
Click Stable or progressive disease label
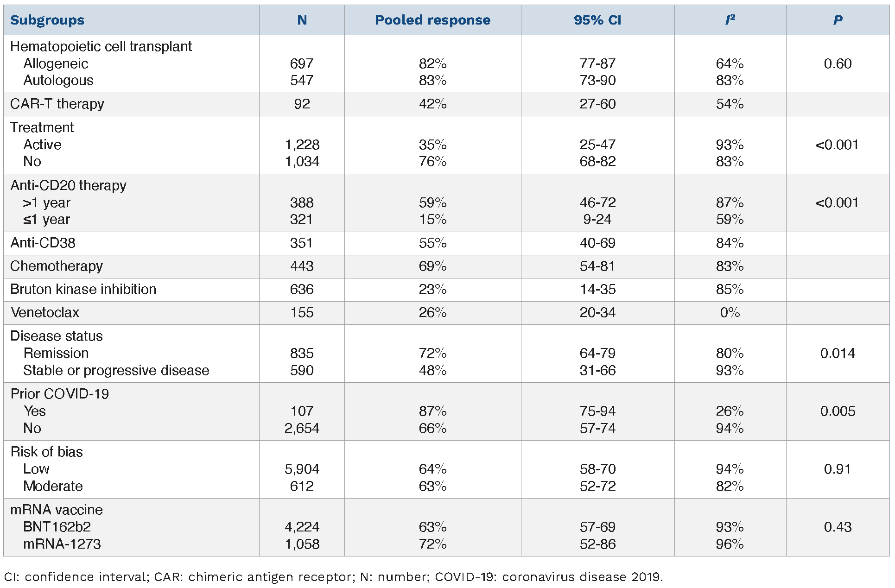coord(116,370)
